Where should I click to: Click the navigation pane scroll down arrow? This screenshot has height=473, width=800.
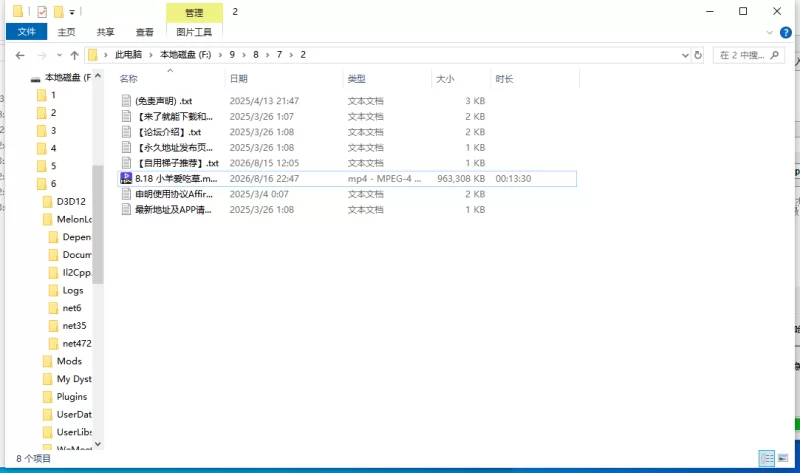98,444
